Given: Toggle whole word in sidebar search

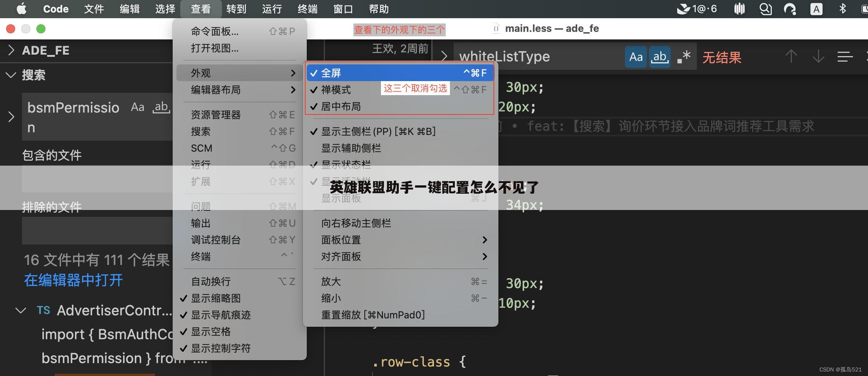Looking at the screenshot, I should 161,107.
